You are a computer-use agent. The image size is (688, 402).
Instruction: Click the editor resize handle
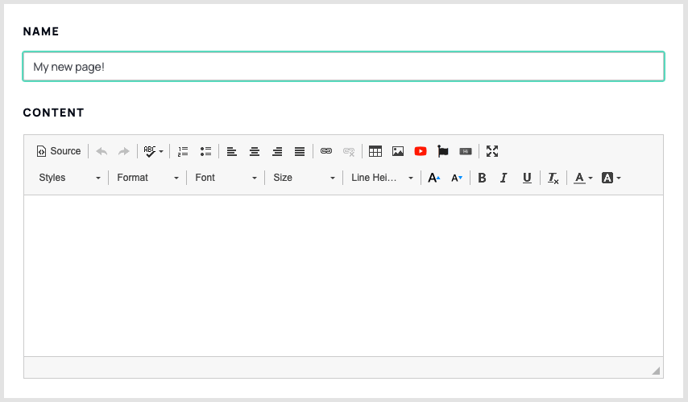click(656, 371)
